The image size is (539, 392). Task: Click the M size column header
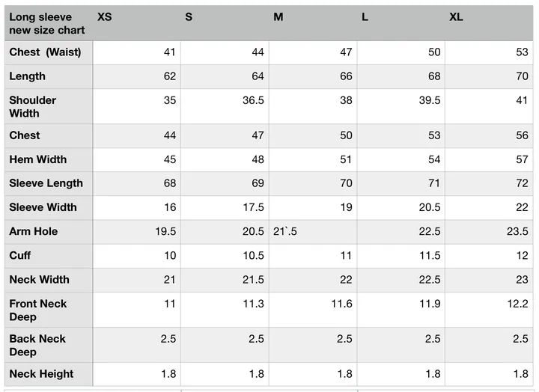[x=278, y=17]
